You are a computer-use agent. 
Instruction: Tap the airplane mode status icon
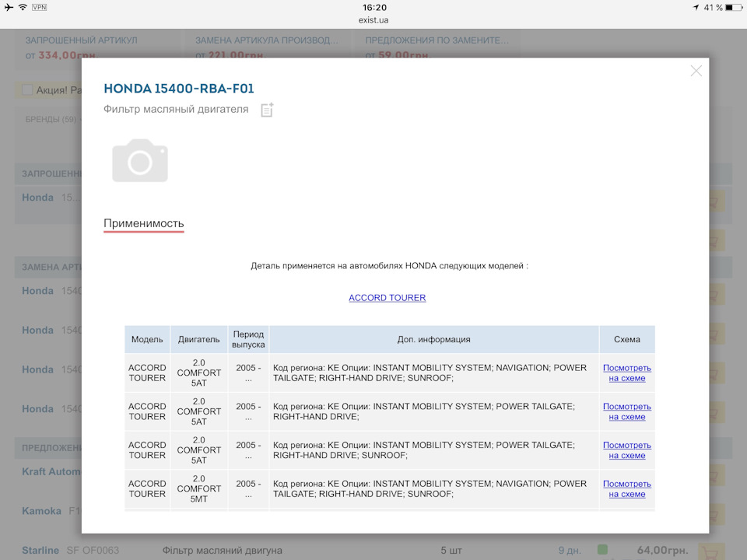point(9,7)
